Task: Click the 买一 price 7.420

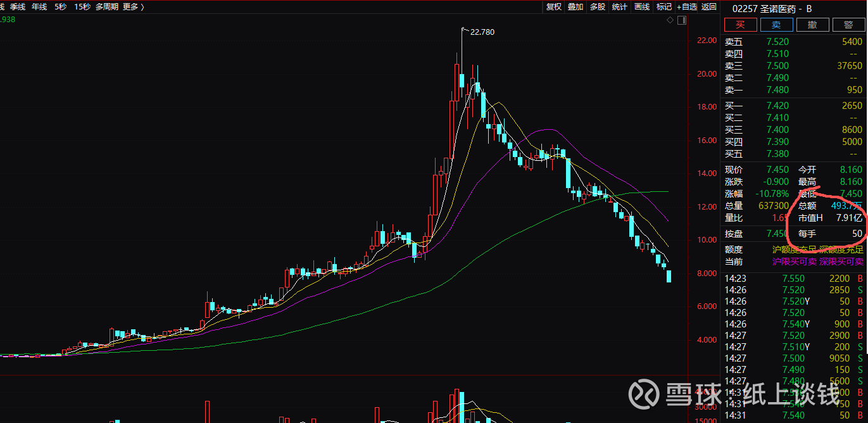Action: click(x=777, y=106)
